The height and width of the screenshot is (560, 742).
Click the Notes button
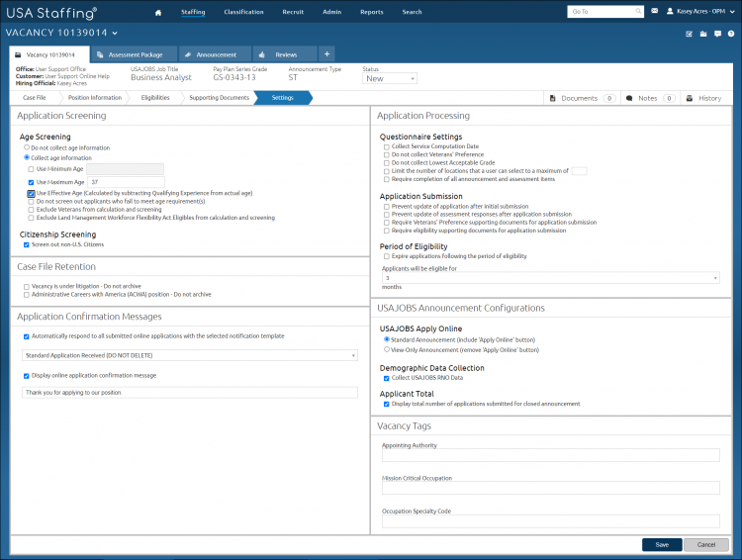pyautogui.click(x=650, y=98)
